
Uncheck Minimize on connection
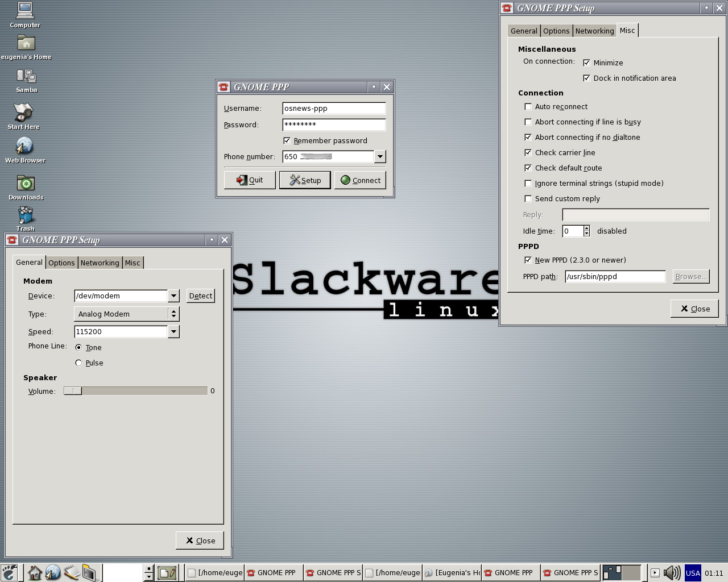[586, 63]
